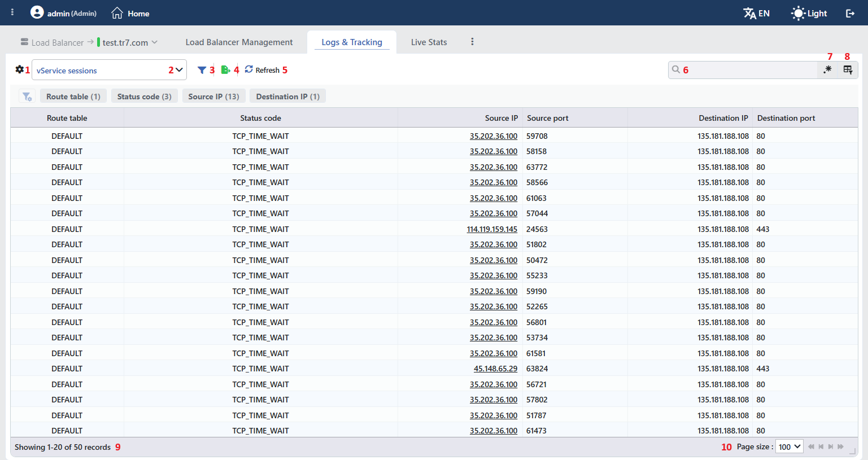The image size is (868, 460).
Task: Open the source IP link with port 59708
Action: [494, 136]
